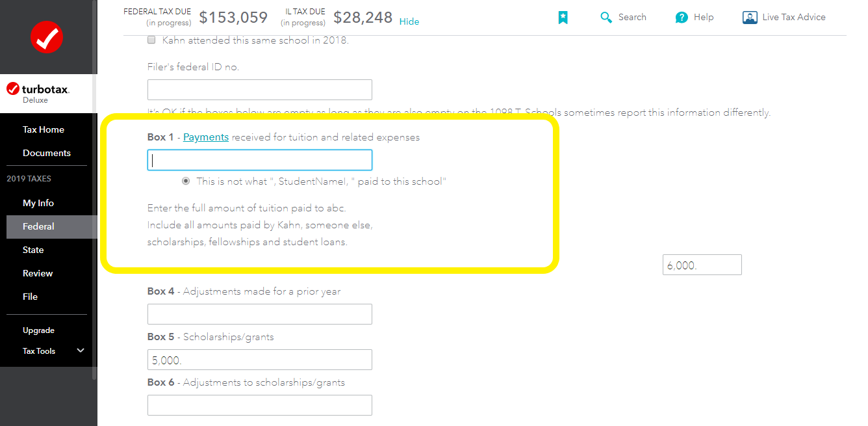
Task: Open the My Info section
Action: tap(38, 203)
